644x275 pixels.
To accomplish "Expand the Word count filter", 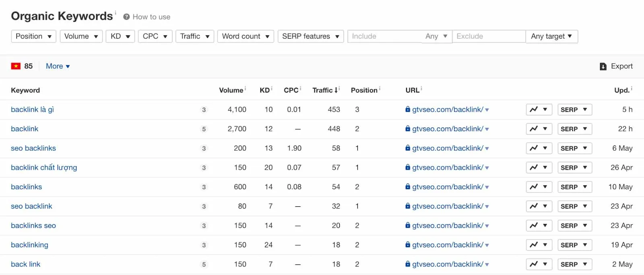I will (x=246, y=36).
